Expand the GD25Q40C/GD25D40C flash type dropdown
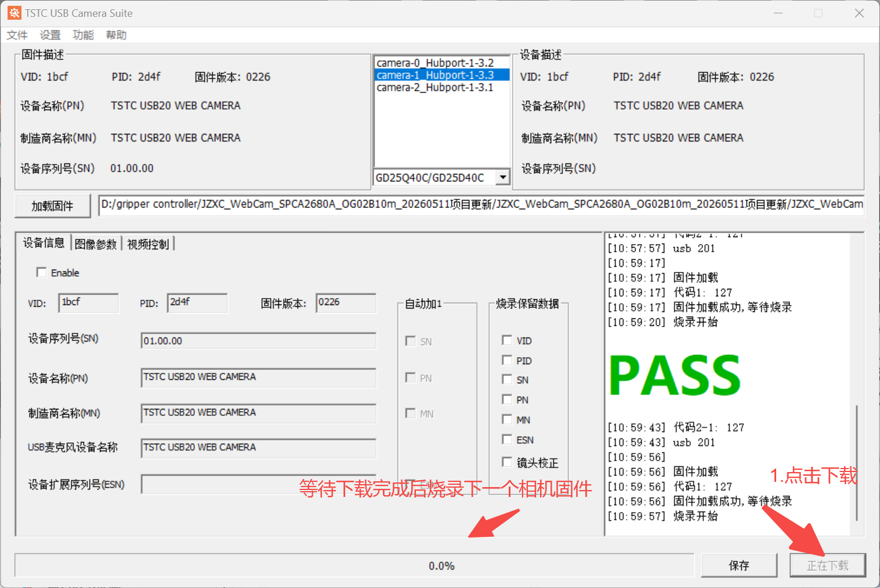This screenshot has width=880, height=588. (503, 177)
